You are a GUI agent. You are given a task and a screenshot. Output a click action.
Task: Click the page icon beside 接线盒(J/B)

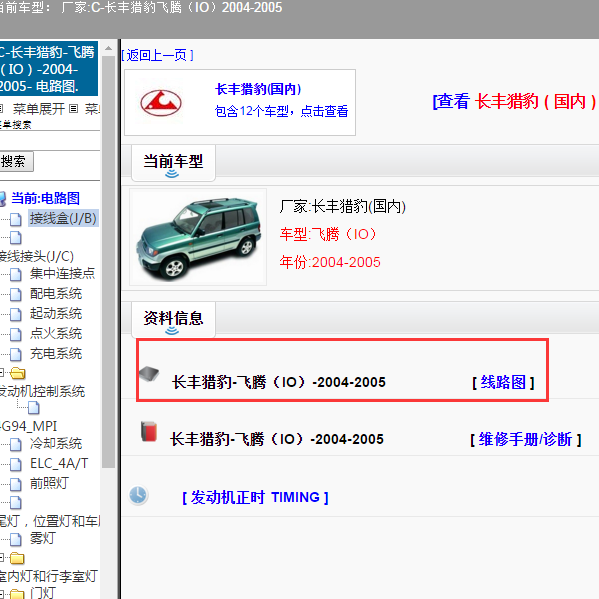tap(16, 219)
